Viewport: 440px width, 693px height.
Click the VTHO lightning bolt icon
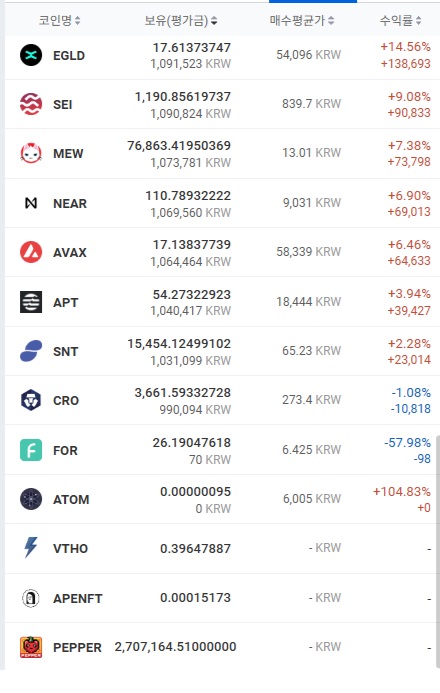coord(31,548)
